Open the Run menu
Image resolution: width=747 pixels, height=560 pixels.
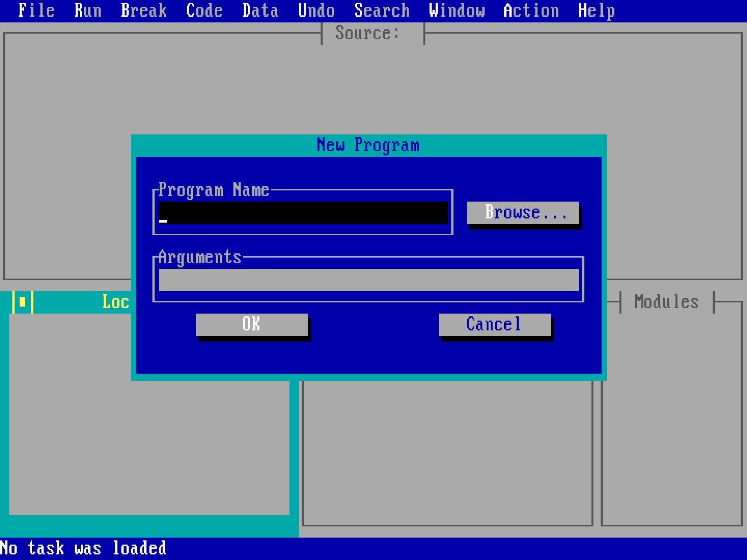pyautogui.click(x=87, y=10)
